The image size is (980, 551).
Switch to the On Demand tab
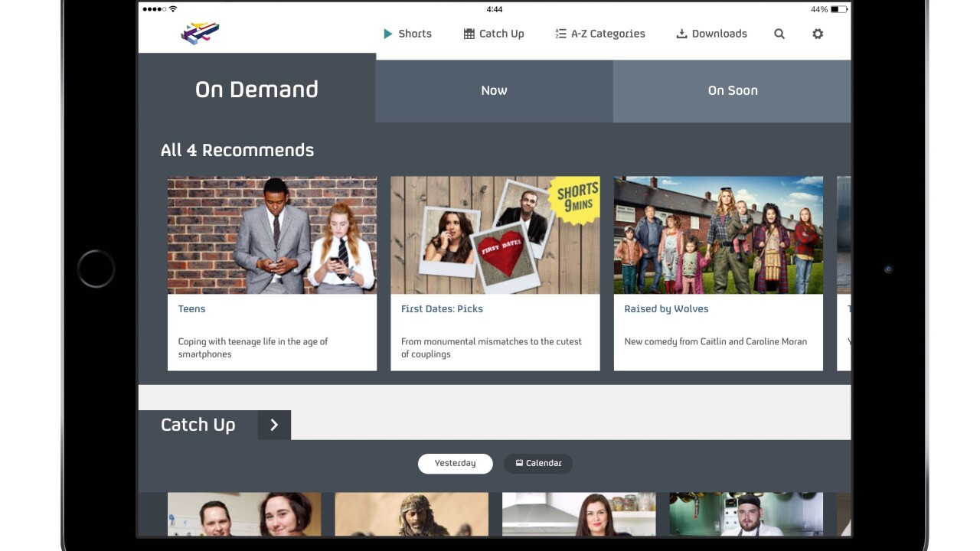coord(256,90)
